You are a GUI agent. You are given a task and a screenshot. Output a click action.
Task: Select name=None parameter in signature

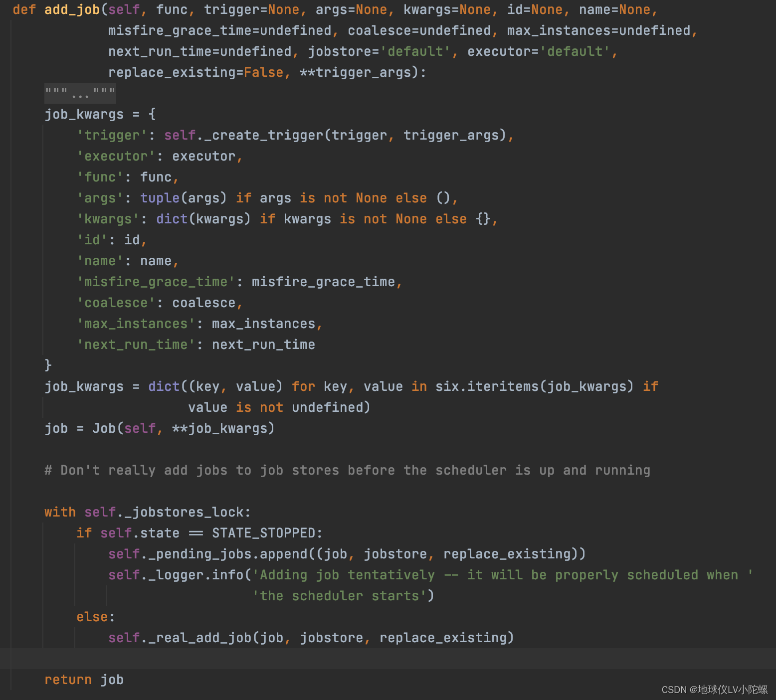click(x=615, y=9)
